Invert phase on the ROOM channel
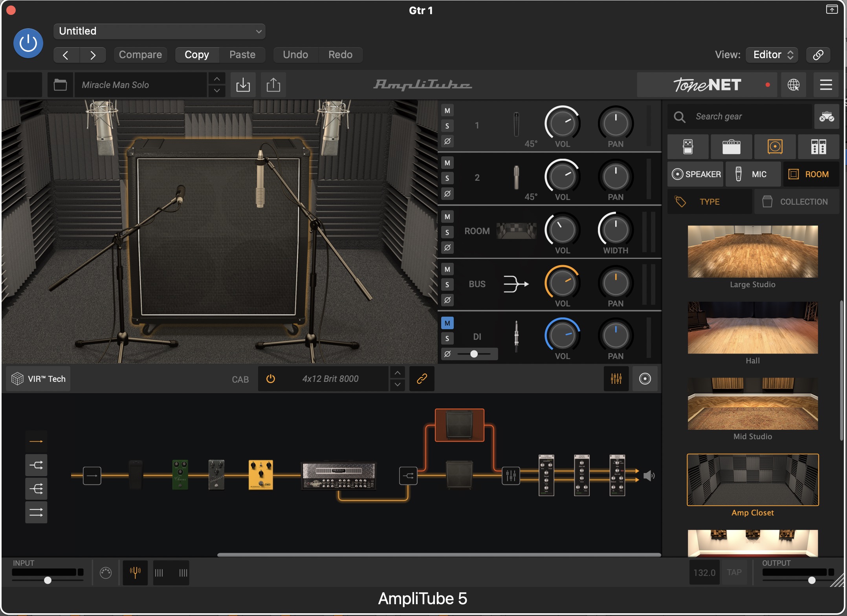Image resolution: width=847 pixels, height=616 pixels. 447,247
